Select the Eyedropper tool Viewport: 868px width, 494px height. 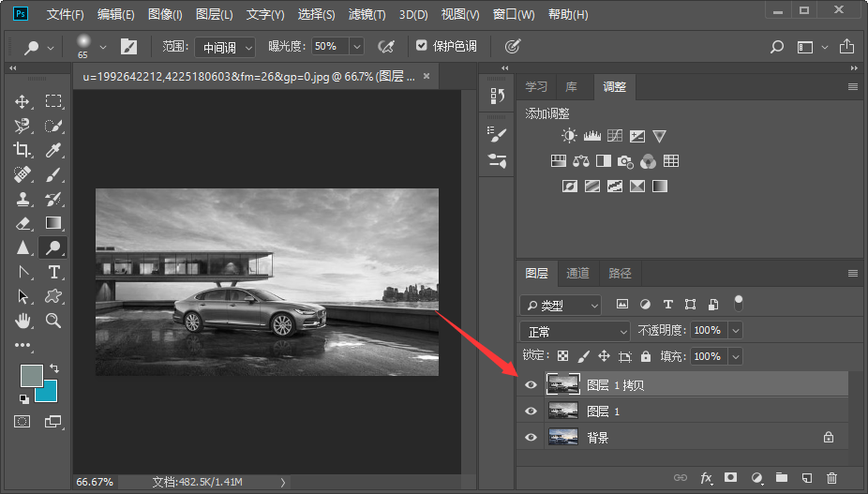pos(53,150)
